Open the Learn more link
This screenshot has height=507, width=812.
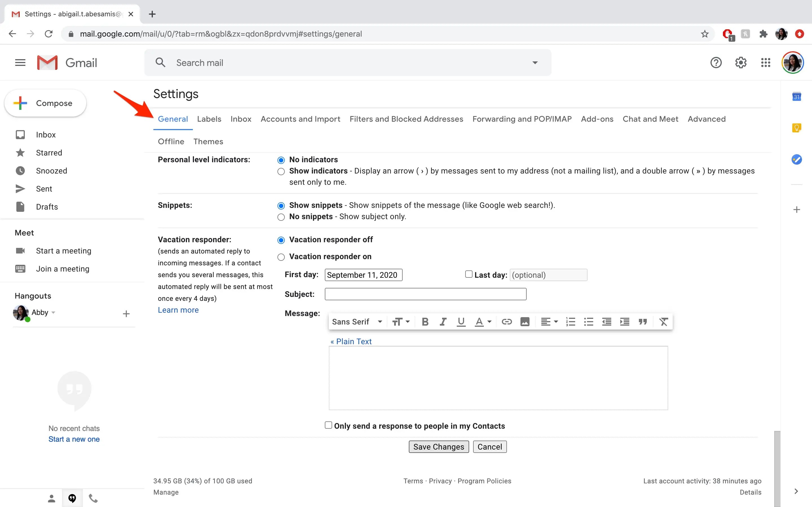click(x=178, y=310)
